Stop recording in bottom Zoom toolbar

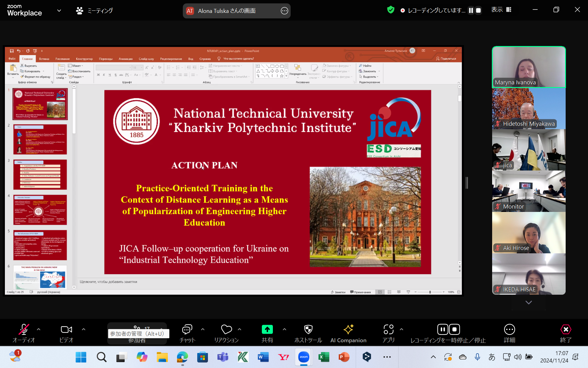[x=454, y=329]
